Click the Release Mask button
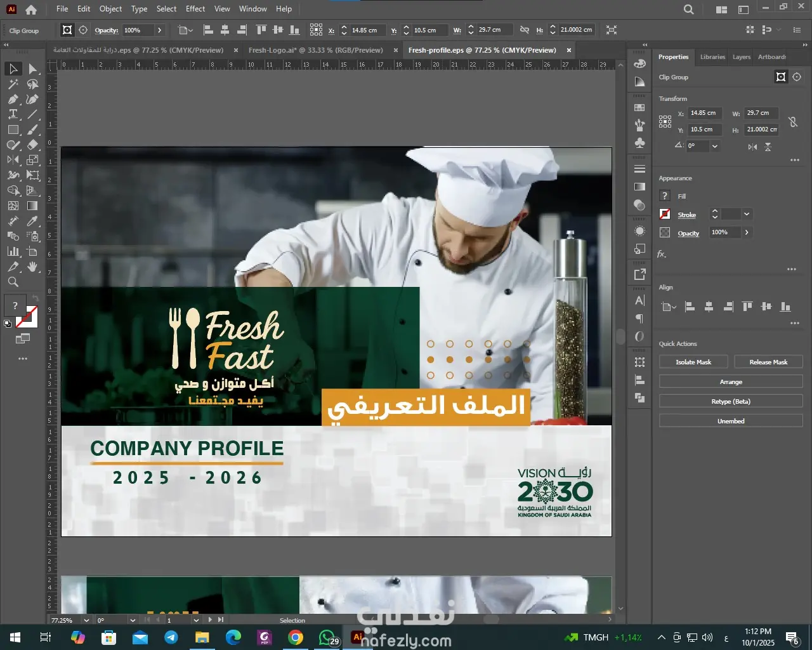812x650 pixels. [768, 362]
